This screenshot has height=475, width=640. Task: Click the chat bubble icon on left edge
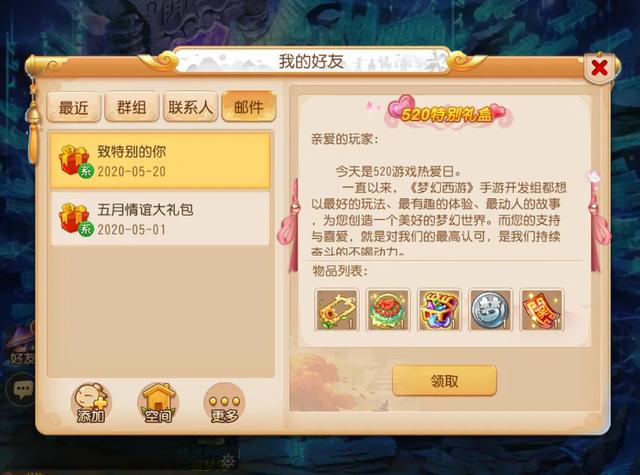[22, 389]
